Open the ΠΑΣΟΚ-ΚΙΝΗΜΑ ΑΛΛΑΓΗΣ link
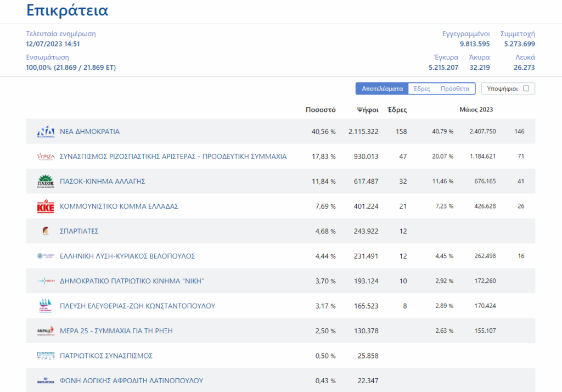Viewport: 562px width, 392px height. [x=102, y=181]
